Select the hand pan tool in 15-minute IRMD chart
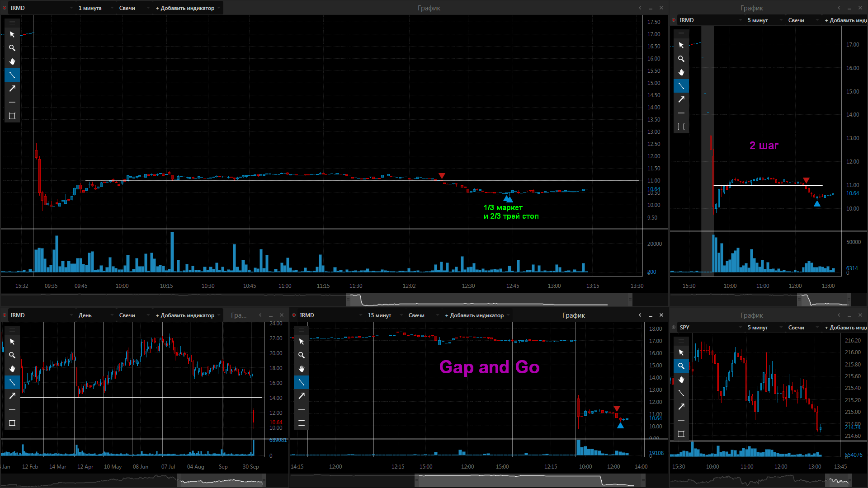Screen dimensions: 868x488 coord(302,369)
